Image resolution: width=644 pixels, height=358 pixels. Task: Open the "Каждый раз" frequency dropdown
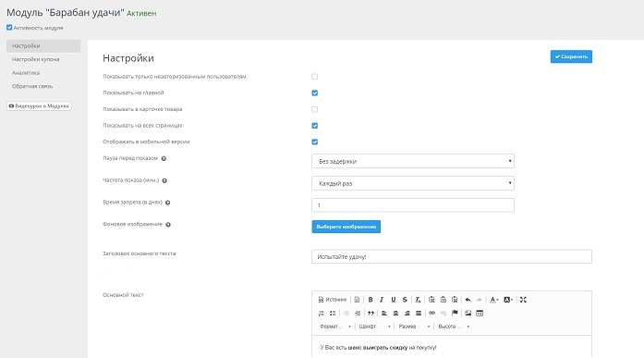coord(413,183)
